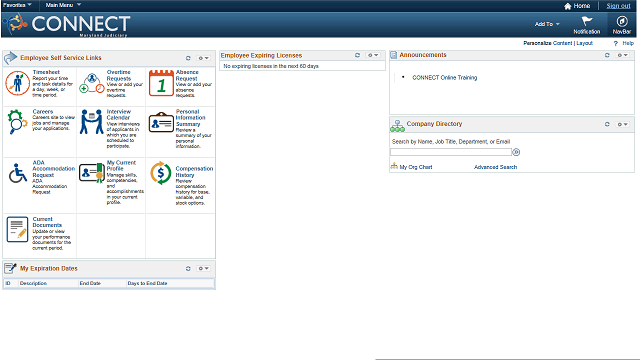
Task: Click the End Date column header
Action: pyautogui.click(x=90, y=283)
